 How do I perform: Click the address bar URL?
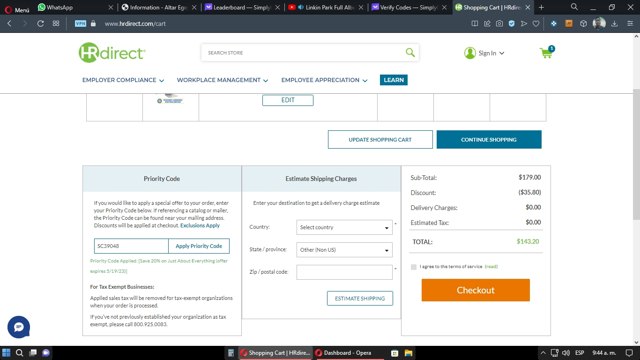click(x=135, y=24)
